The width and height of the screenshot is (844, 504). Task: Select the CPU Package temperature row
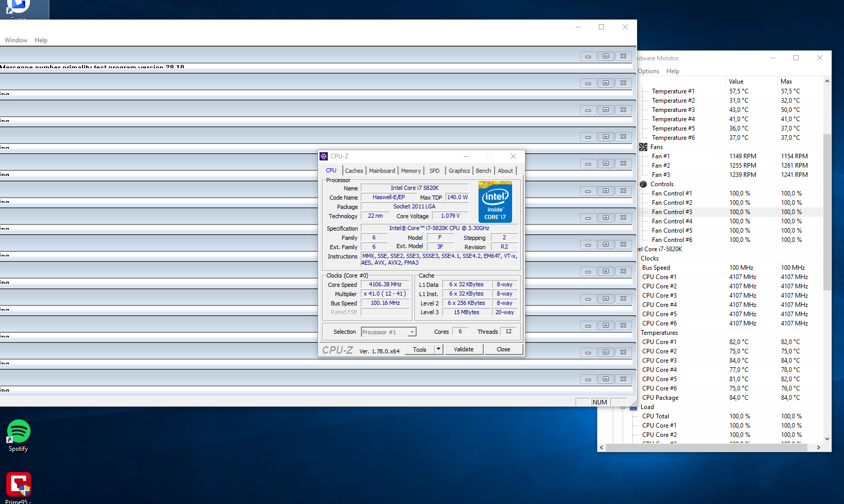pos(730,398)
